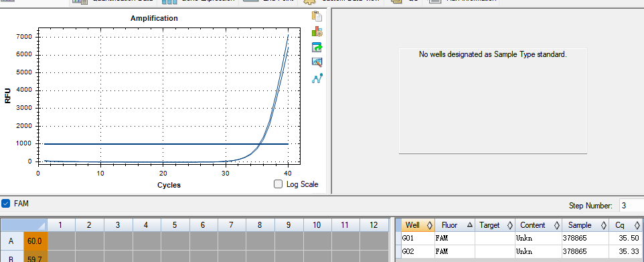
Task: Sort the results by Fluor column
Action: coord(455,225)
